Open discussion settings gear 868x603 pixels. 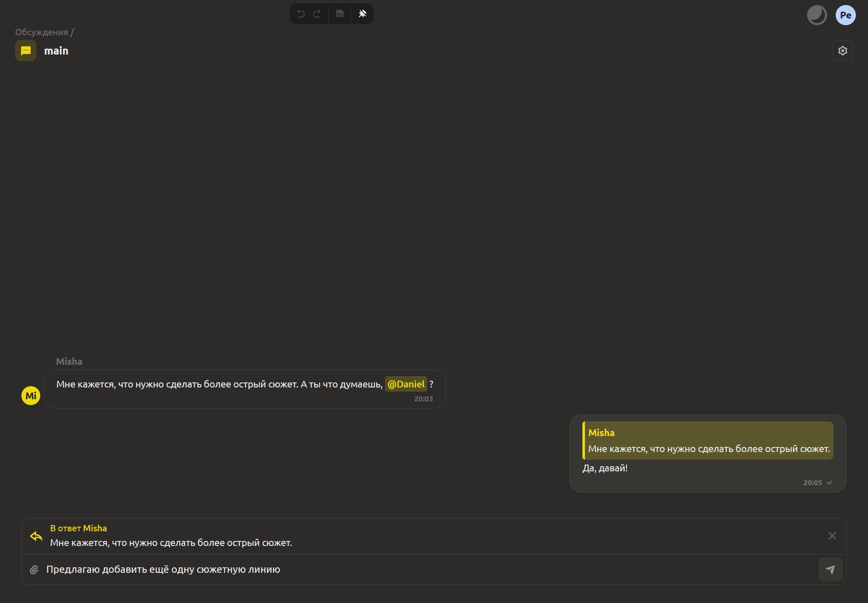click(x=842, y=51)
